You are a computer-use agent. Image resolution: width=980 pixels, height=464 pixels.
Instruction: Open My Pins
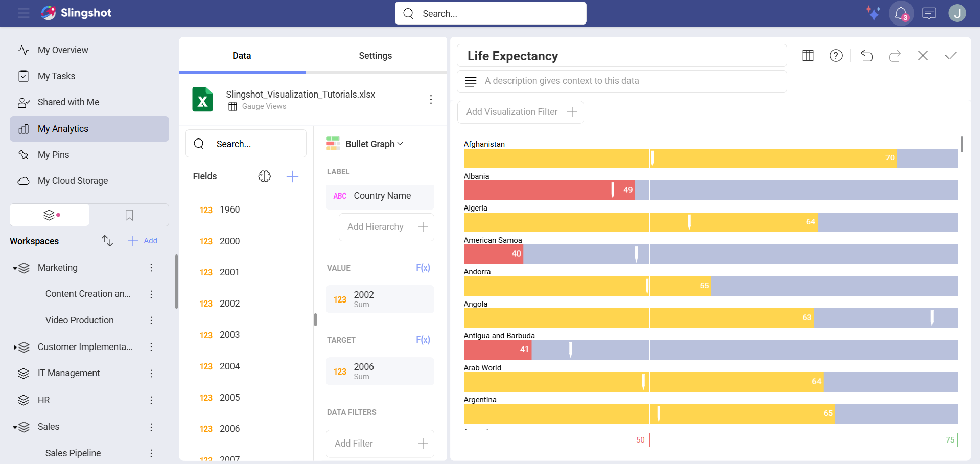point(53,155)
